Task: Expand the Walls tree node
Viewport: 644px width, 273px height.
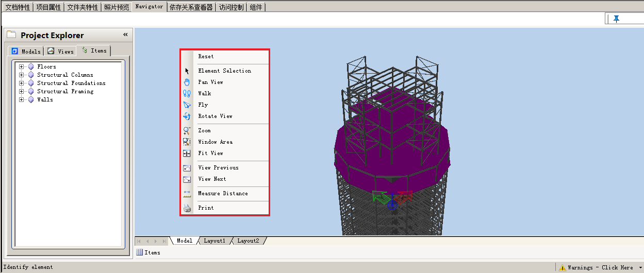Action: pos(21,99)
